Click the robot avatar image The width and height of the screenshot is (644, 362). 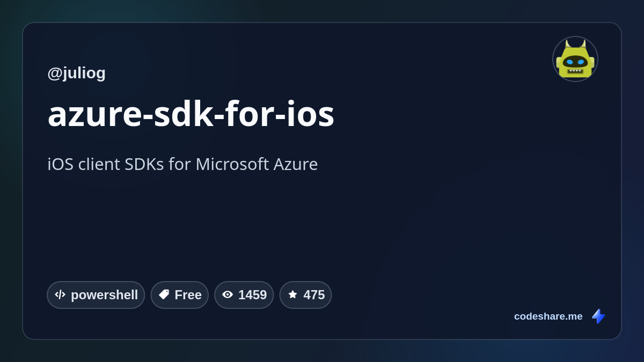[575, 59]
